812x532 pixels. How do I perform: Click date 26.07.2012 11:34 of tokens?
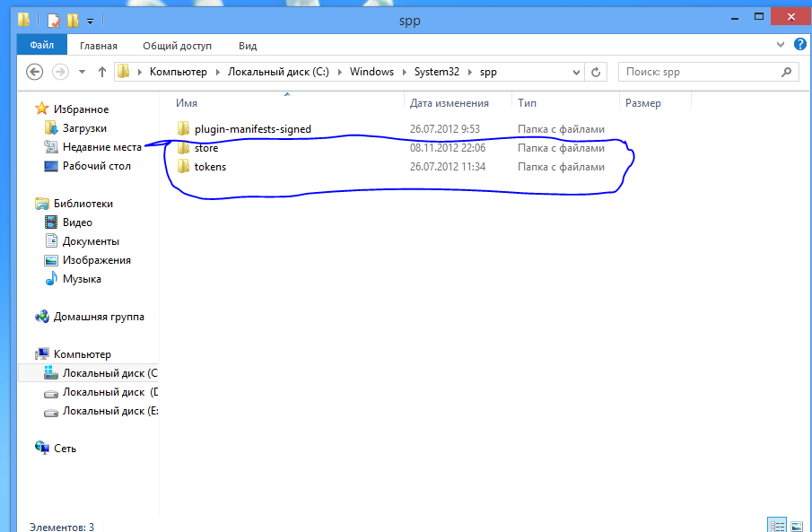click(448, 167)
